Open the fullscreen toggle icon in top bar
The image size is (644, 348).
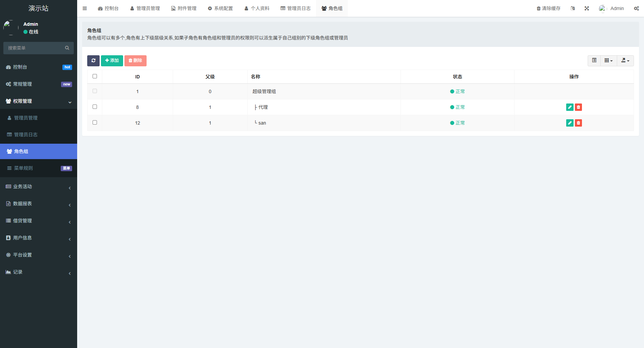(586, 8)
